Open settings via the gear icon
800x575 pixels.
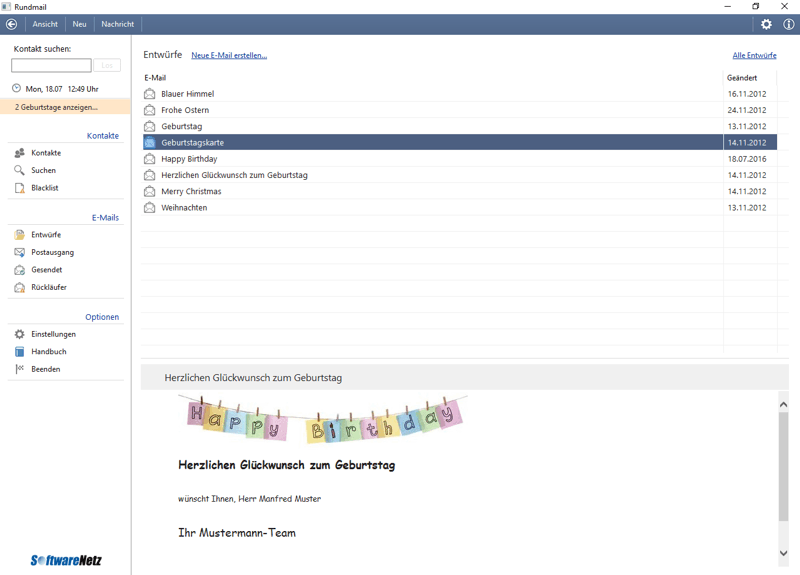coord(766,24)
